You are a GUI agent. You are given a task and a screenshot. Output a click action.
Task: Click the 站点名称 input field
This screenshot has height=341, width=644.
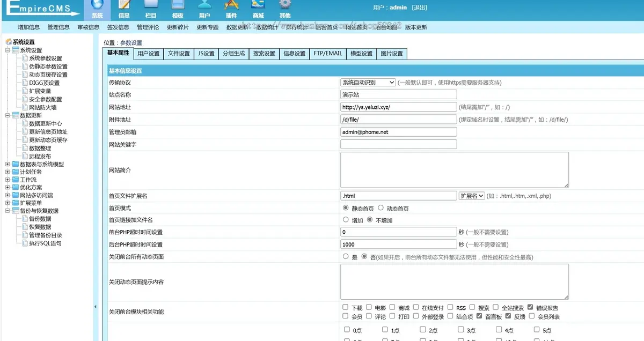coord(398,94)
